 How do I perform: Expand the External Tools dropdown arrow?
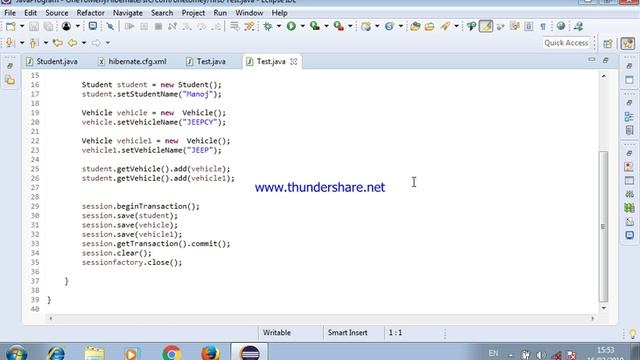click(x=350, y=27)
